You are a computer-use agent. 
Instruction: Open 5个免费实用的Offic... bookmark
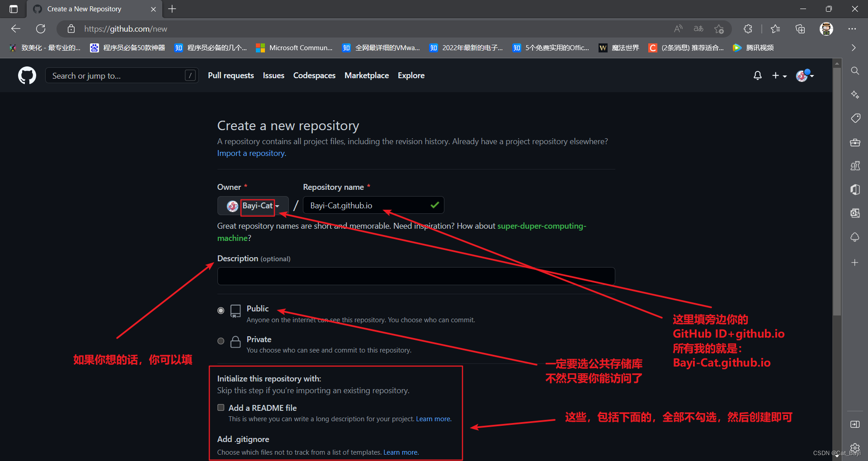(551, 47)
